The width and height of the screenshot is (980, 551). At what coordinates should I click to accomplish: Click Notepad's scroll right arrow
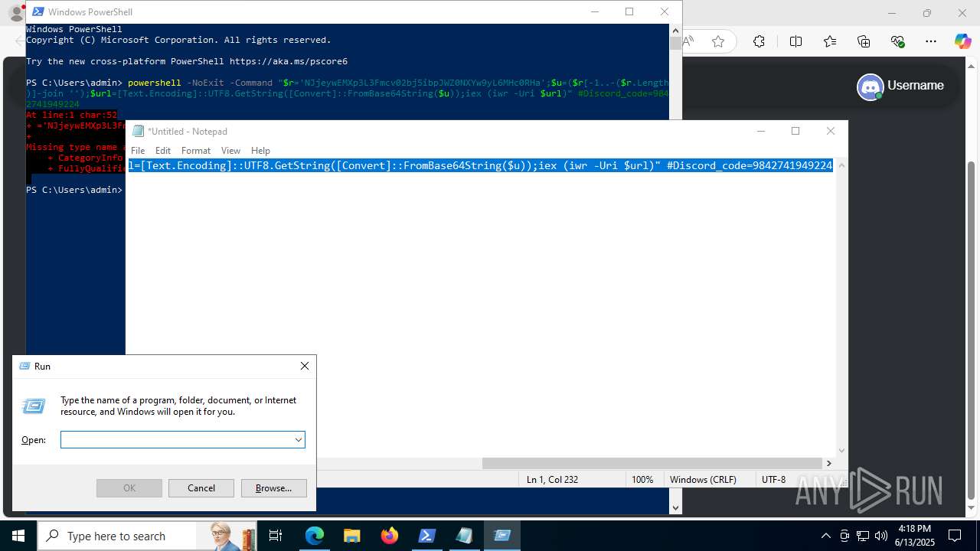coord(828,463)
